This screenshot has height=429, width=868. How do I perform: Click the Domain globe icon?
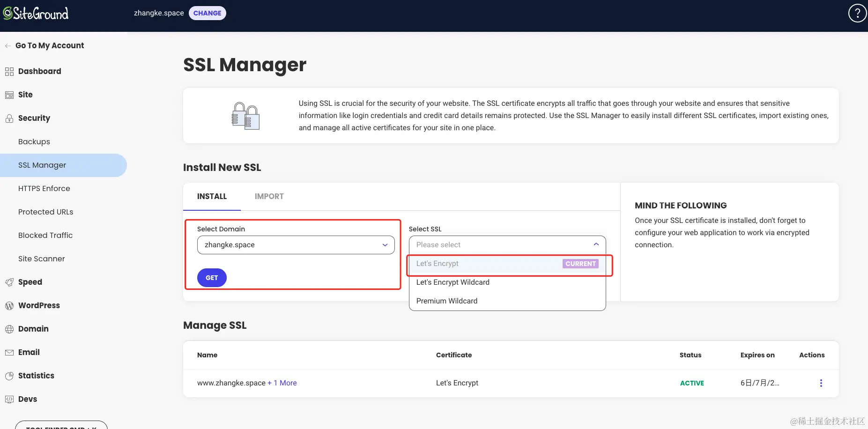click(9, 329)
